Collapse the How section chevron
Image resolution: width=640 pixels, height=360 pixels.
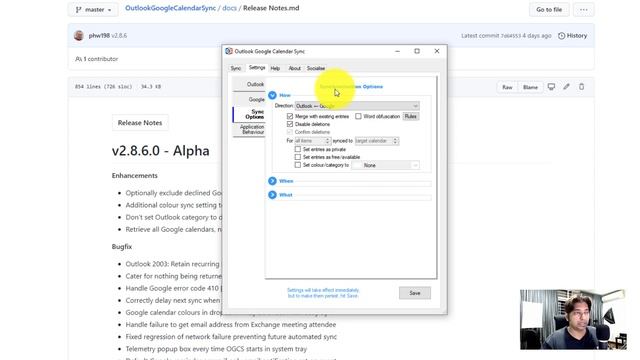click(272, 95)
